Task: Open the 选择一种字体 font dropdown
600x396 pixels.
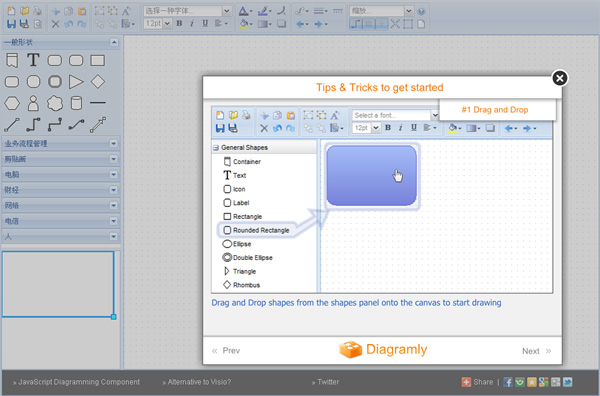Action: pos(227,11)
